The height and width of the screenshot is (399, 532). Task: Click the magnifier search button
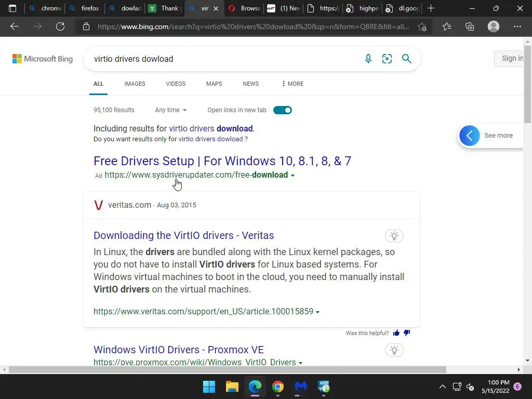tap(406, 59)
